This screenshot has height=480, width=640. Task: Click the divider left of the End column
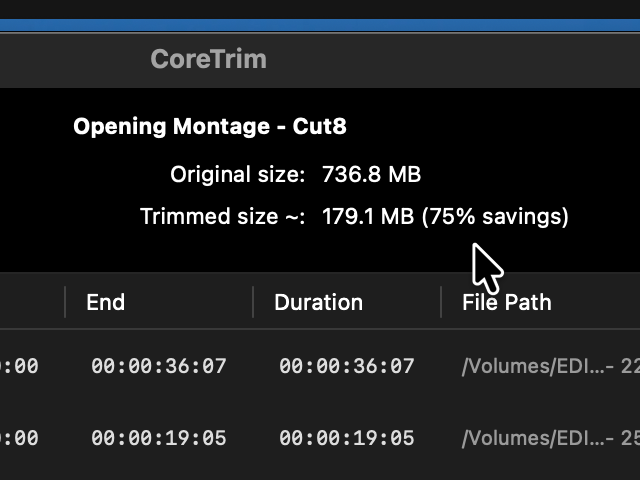65,302
